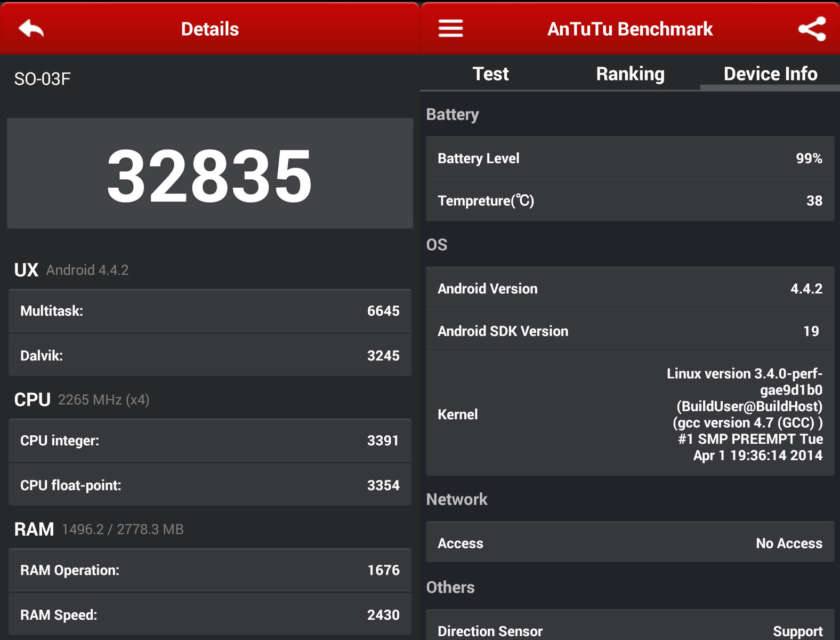Tap the CPU integer score row

click(x=210, y=441)
